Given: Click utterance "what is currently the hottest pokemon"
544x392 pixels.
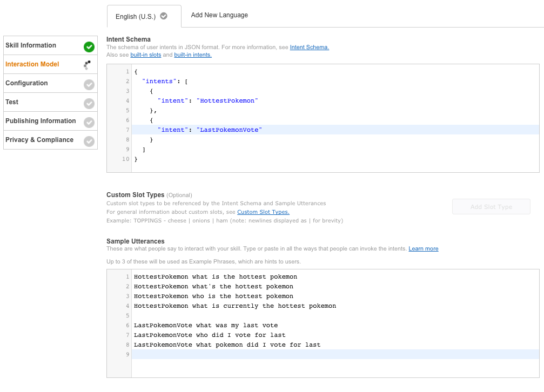Looking at the screenshot, I should tap(264, 306).
